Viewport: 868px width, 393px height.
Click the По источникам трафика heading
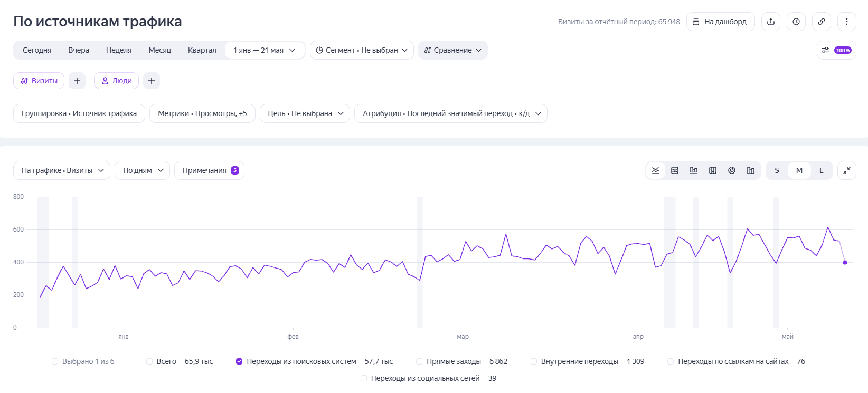point(98,22)
